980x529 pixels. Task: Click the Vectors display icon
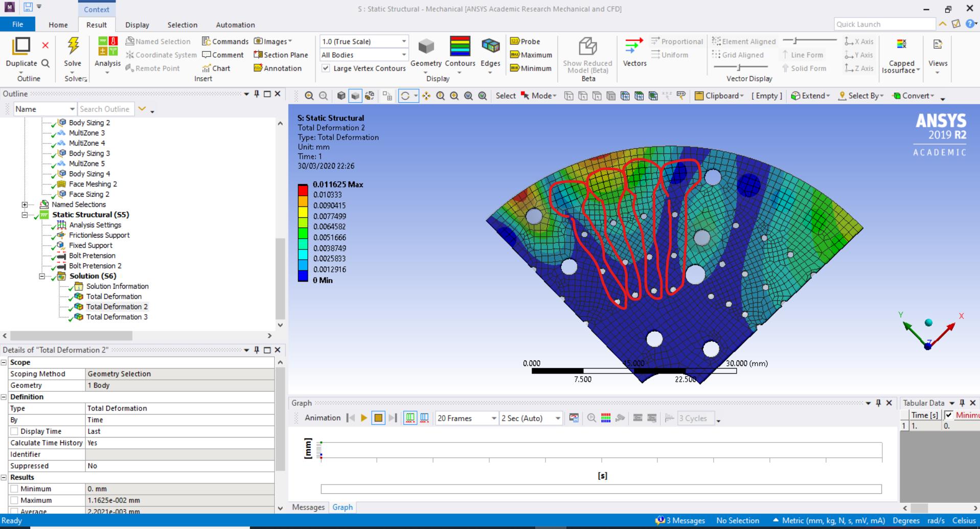point(634,46)
